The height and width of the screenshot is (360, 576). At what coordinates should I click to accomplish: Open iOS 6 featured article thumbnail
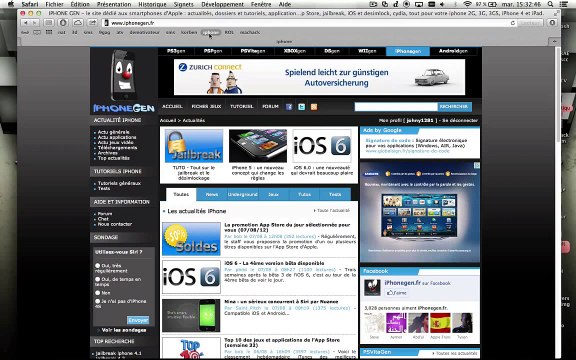pos(322,146)
